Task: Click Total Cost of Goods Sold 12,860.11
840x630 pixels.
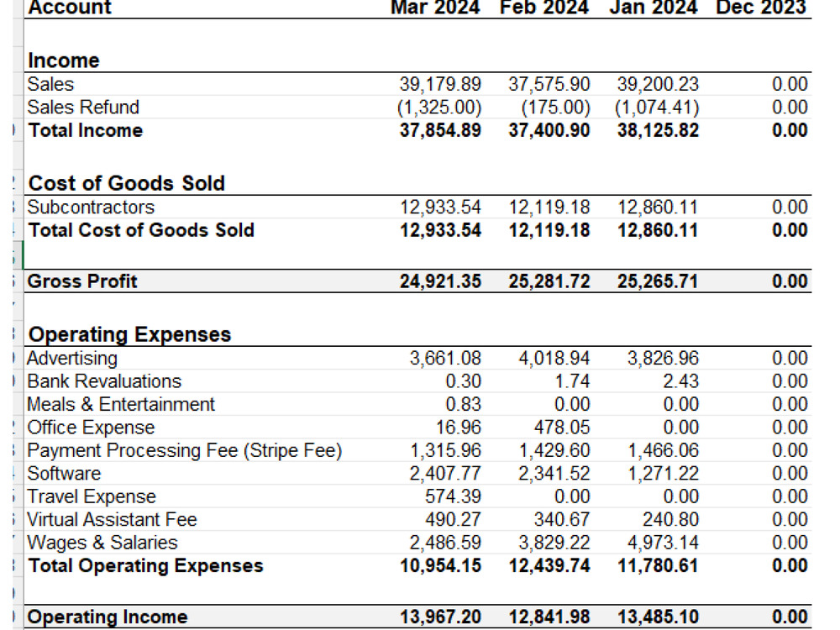Action: (x=658, y=230)
